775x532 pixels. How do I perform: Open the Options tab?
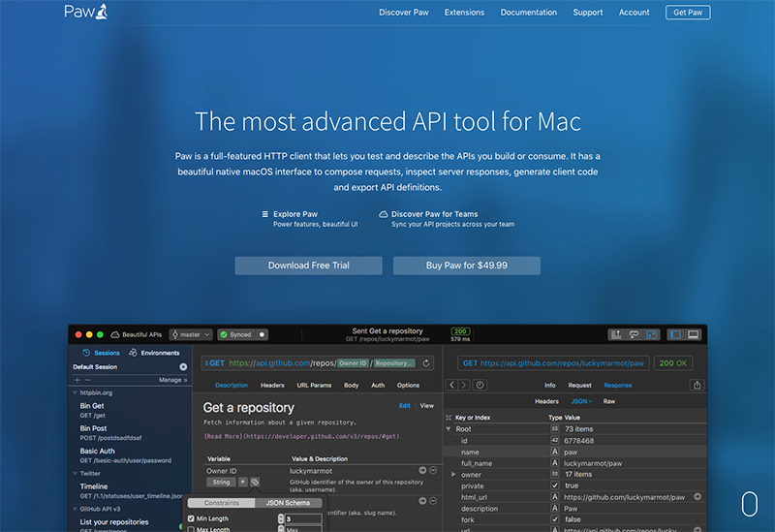pos(408,385)
